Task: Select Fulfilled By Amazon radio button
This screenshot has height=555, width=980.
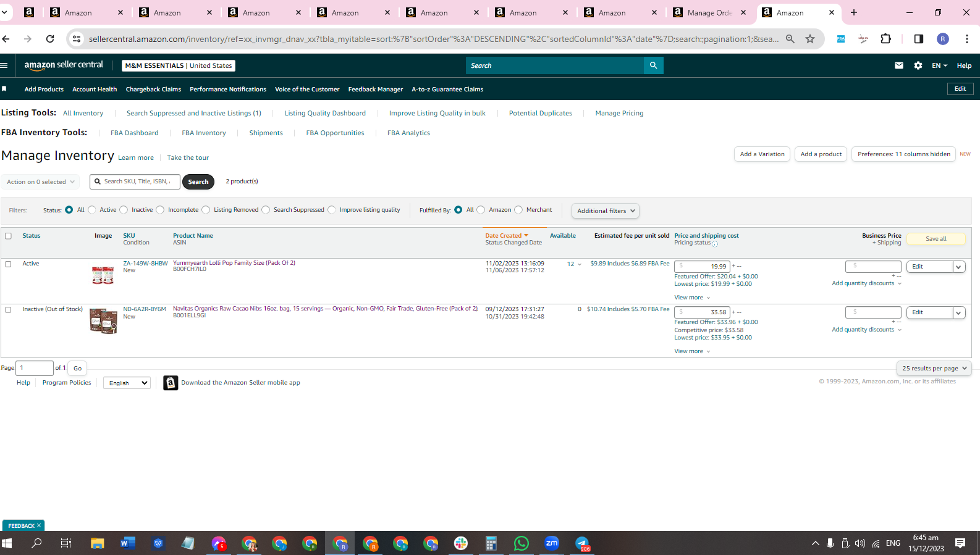Action: pyautogui.click(x=481, y=210)
